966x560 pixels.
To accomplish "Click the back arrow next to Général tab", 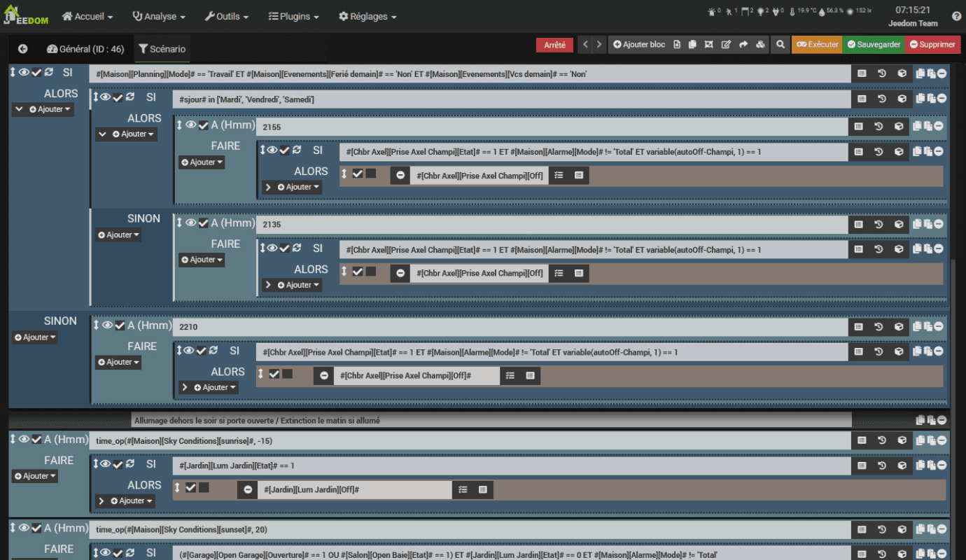I will (x=22, y=49).
